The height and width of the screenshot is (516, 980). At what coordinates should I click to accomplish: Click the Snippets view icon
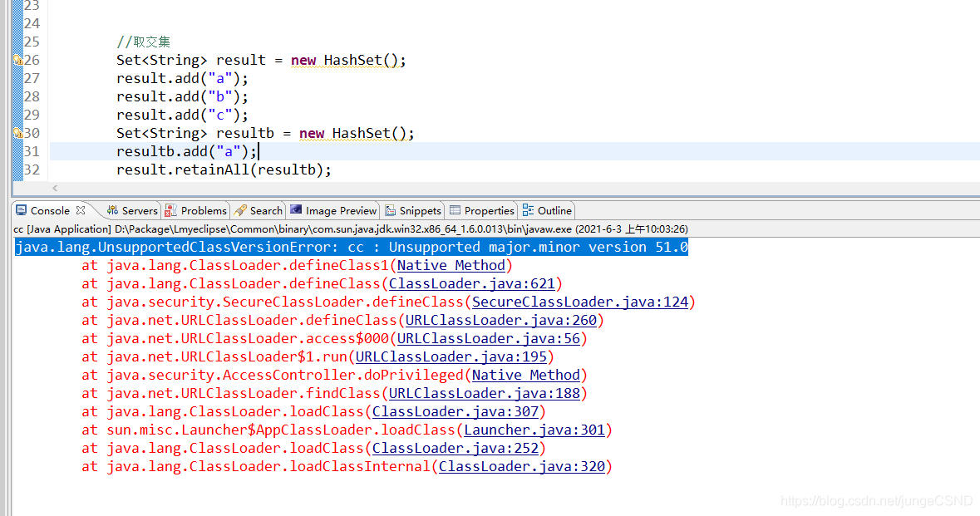412,210
